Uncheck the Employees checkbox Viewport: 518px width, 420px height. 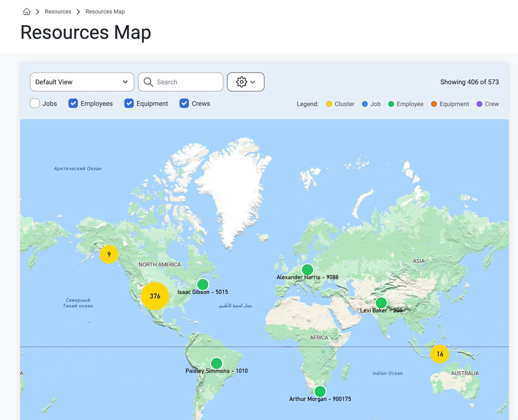coord(73,103)
